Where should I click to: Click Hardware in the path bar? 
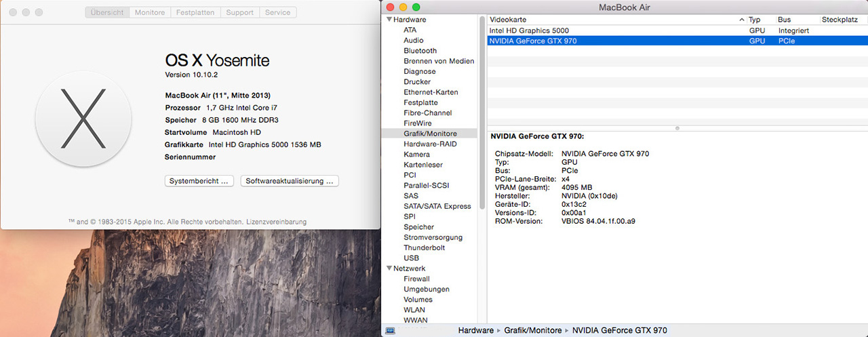pos(476,330)
